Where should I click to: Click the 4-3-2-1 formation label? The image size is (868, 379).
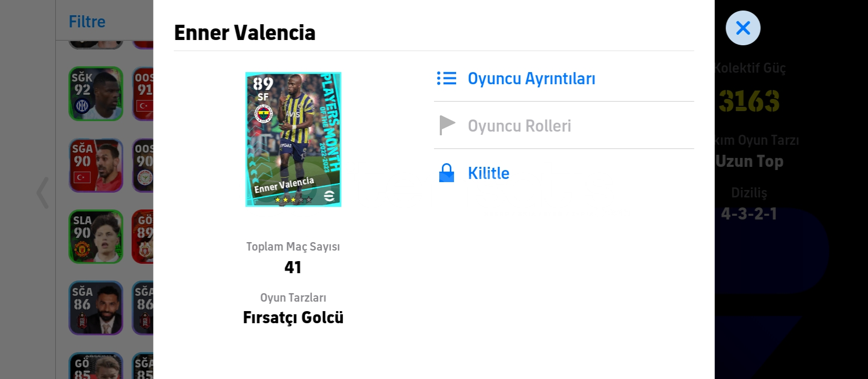pos(749,214)
